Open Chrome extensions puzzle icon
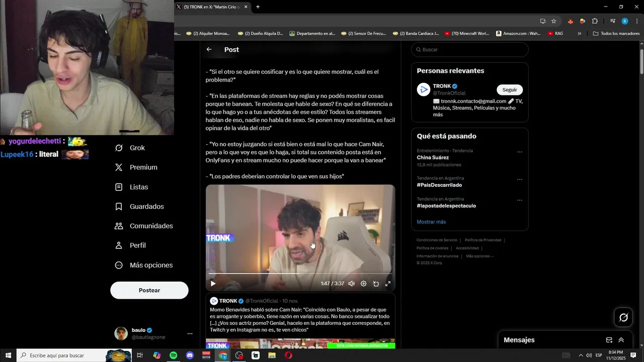The width and height of the screenshot is (644, 362). tap(595, 21)
